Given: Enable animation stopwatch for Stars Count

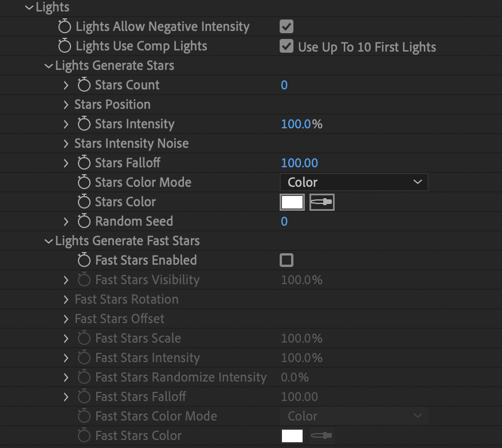Looking at the screenshot, I should pyautogui.click(x=84, y=85).
